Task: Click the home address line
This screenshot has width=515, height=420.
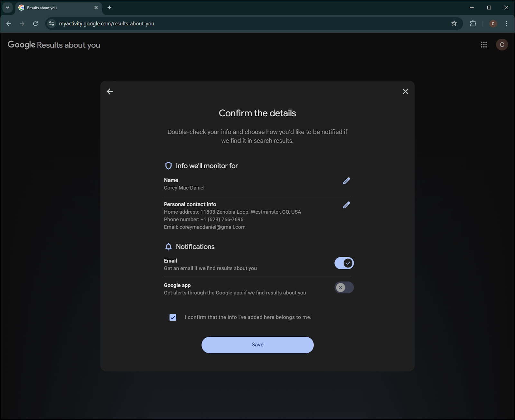Action: point(232,212)
